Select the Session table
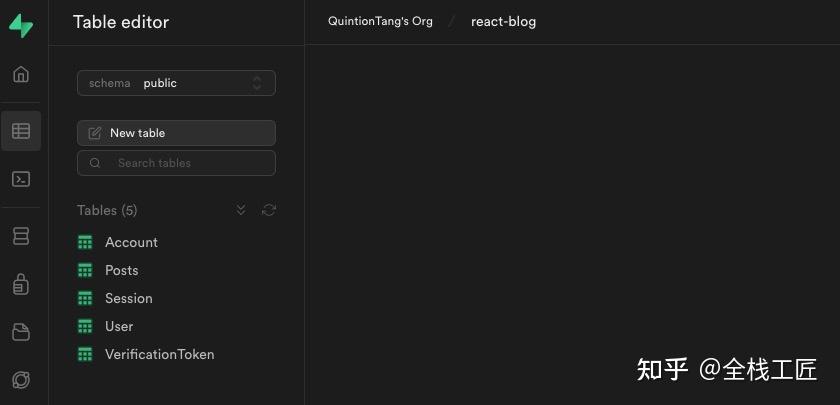This screenshot has width=840, height=405. pos(128,298)
